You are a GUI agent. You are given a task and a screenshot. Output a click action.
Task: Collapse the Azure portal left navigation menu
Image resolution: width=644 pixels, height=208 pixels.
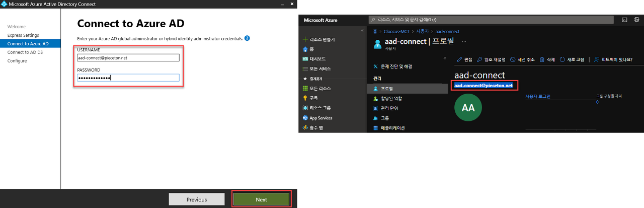362,31
